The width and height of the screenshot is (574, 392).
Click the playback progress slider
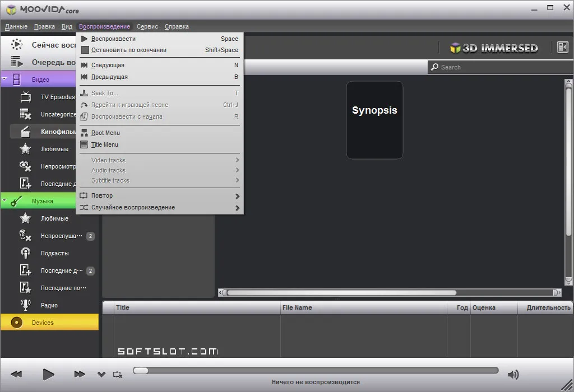(x=316, y=370)
